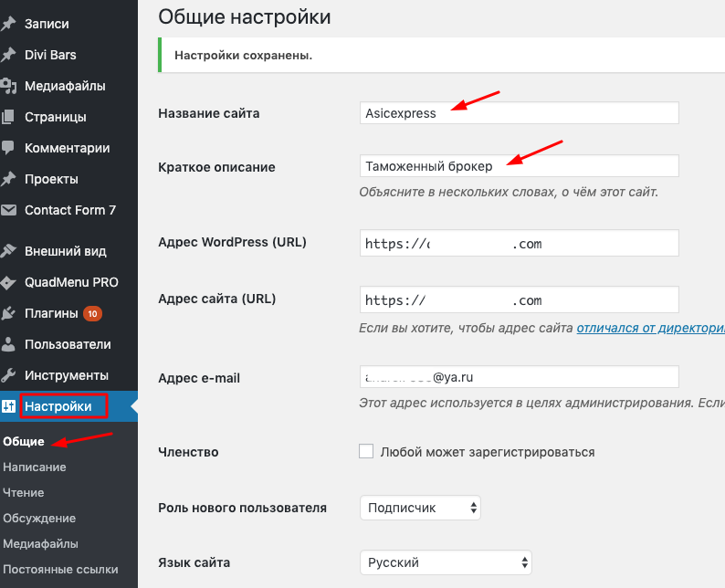Click the 'Объясните в нескольких словах' hint text

tap(509, 192)
